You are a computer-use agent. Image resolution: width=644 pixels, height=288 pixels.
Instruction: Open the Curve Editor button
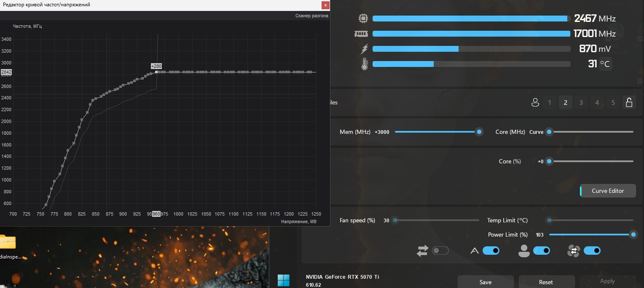[608, 191]
